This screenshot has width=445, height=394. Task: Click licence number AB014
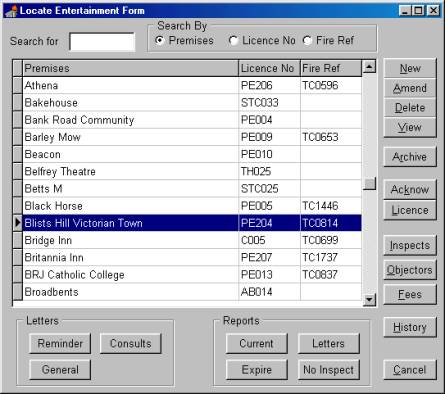257,292
